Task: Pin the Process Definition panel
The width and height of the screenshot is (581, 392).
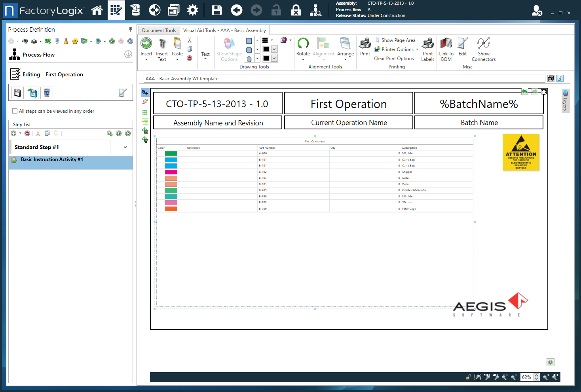Action: coord(130,29)
